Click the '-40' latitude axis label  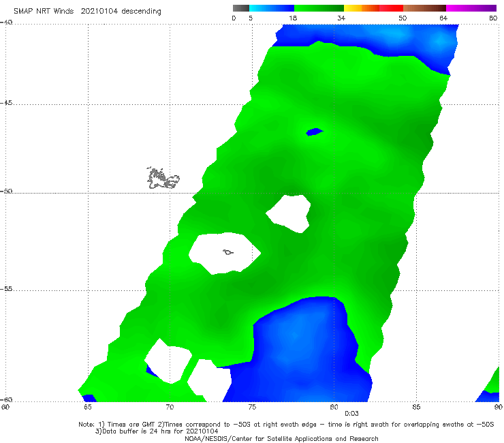(6, 22)
